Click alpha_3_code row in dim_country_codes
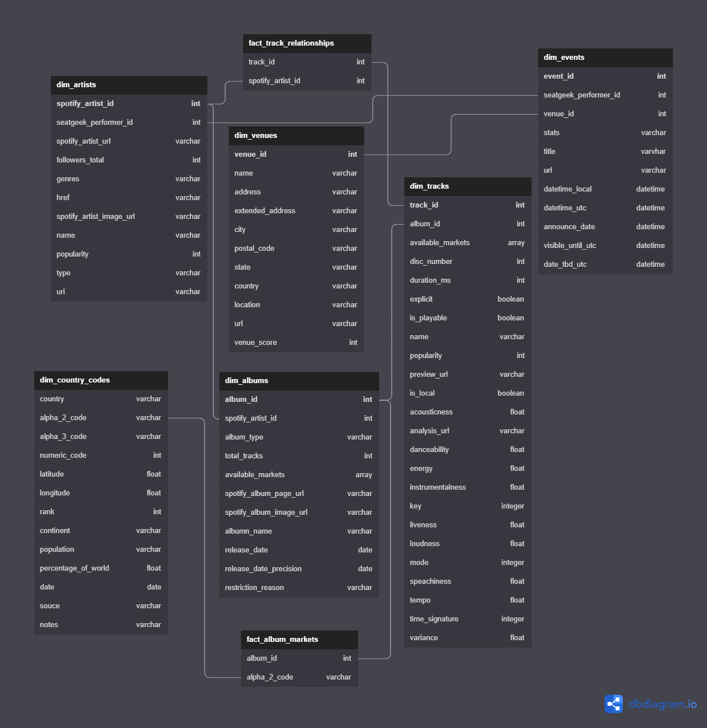The width and height of the screenshot is (707, 728). [x=101, y=437]
